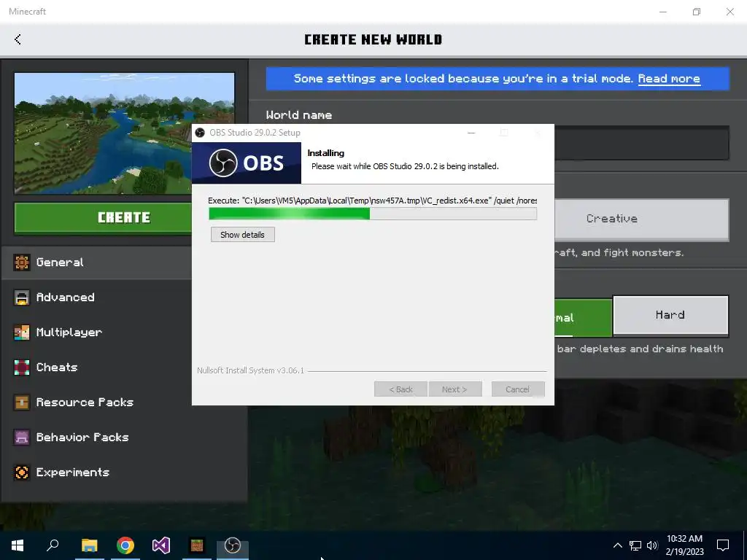The width and height of the screenshot is (747, 560).
Task: Open Visual Studio from taskbar
Action: (x=161, y=545)
